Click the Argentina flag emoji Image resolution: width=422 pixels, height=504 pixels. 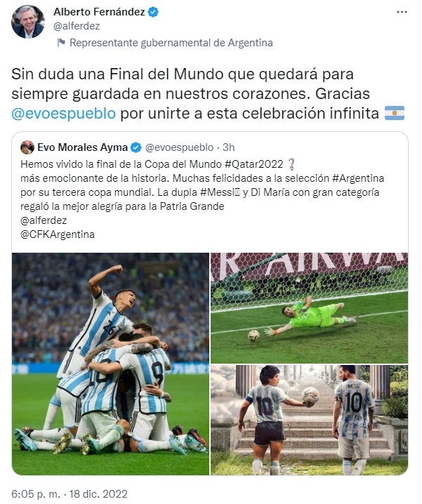[x=395, y=113]
